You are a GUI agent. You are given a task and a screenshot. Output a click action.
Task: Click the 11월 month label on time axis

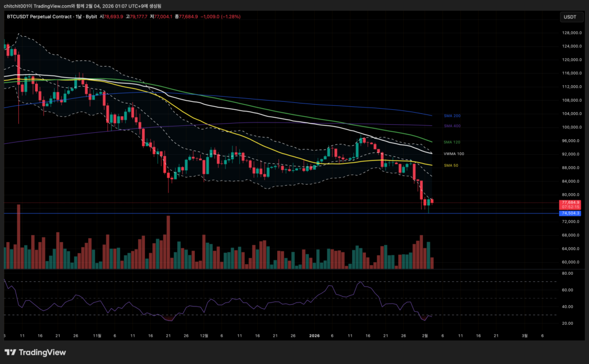[97, 334]
